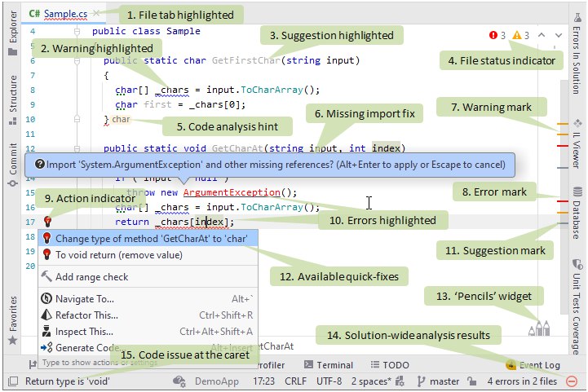This screenshot has height=392, width=588.
Task: Collapse the Sample class fold marker
Action: pyautogui.click(x=77, y=32)
